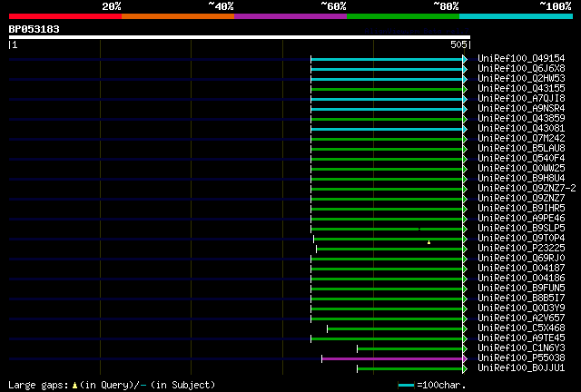Click the arrowhead ending the UniRef100_P55038 bar
Viewport: 581px width, 392px height.
point(465,359)
